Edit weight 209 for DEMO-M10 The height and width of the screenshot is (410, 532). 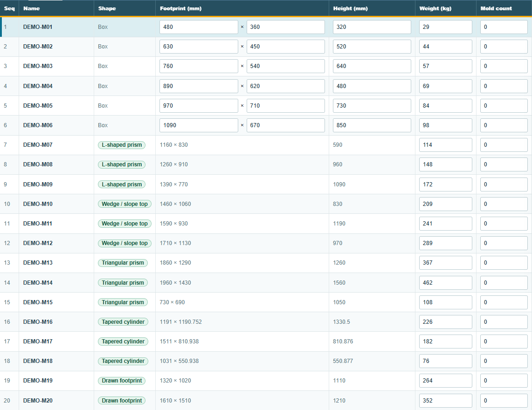click(445, 204)
